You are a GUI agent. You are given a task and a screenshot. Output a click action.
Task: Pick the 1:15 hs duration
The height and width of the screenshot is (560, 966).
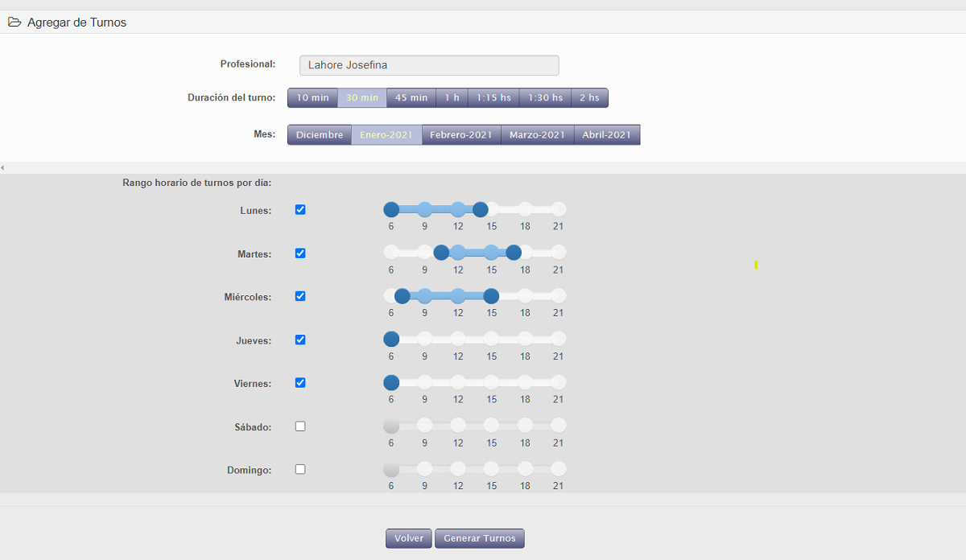pyautogui.click(x=493, y=97)
